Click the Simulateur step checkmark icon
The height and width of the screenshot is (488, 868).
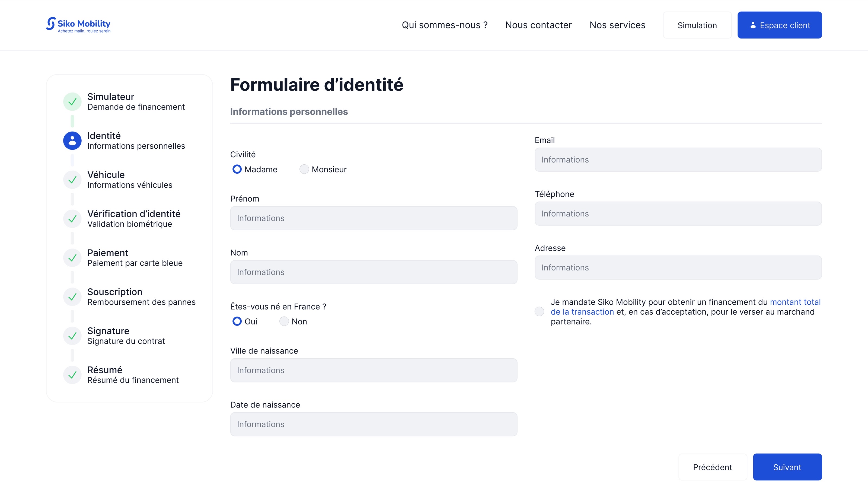point(72,101)
